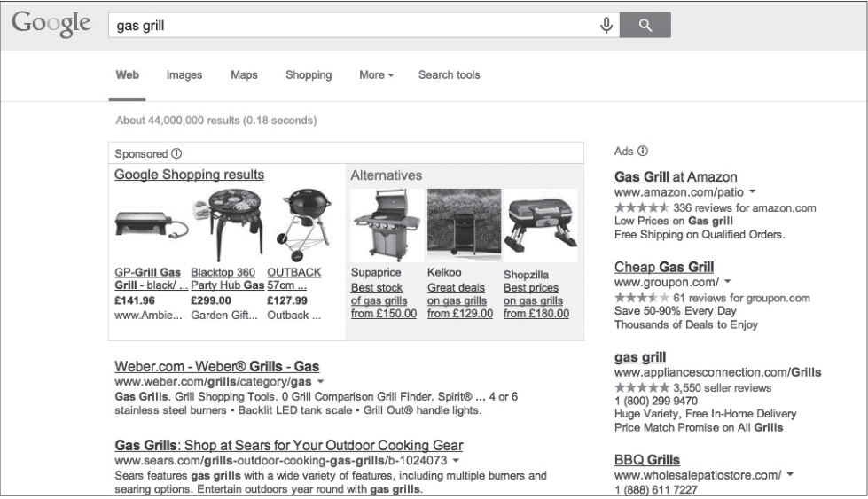Open the Search tools menu
Image resolution: width=868 pixels, height=499 pixels.
coord(449,74)
